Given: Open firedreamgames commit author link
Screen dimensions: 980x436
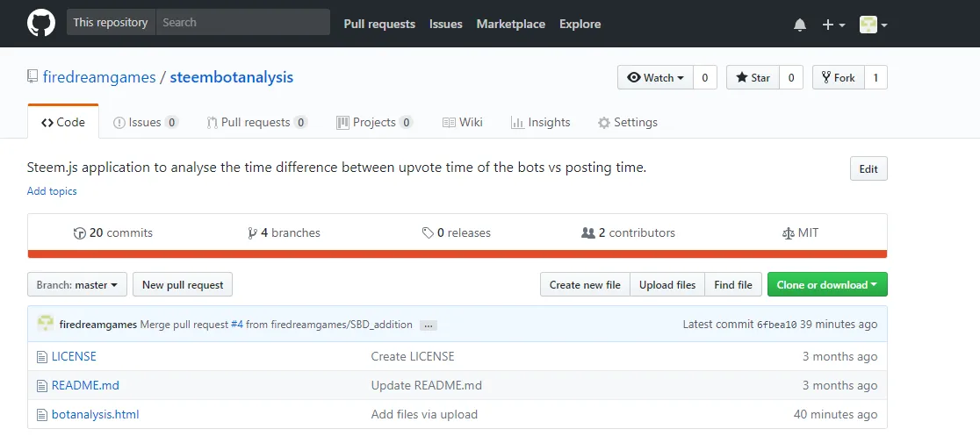Looking at the screenshot, I should (x=98, y=325).
